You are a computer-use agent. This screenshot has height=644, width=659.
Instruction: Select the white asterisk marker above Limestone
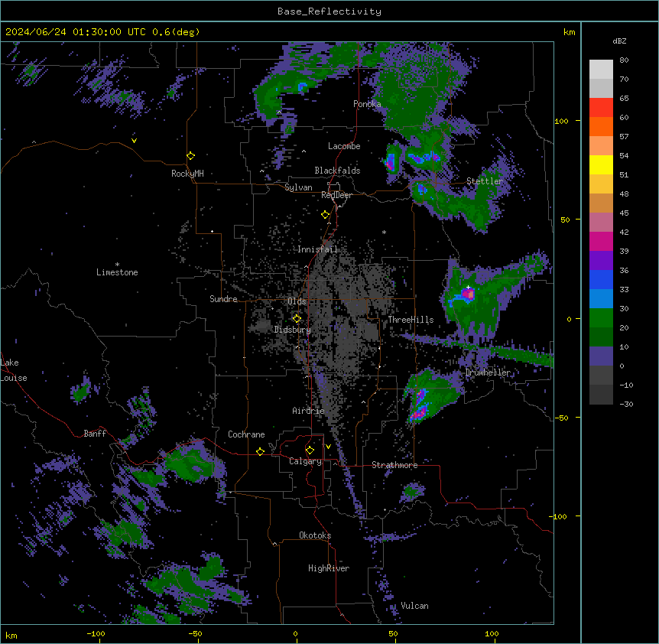[x=117, y=265]
